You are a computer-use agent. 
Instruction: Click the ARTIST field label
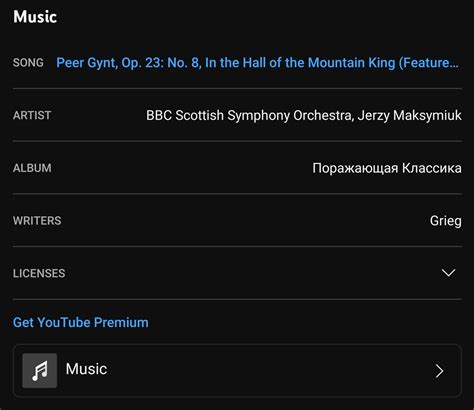tap(32, 115)
